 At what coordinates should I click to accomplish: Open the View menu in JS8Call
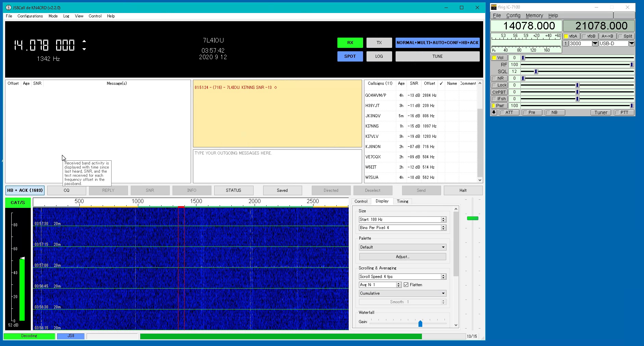point(79,16)
